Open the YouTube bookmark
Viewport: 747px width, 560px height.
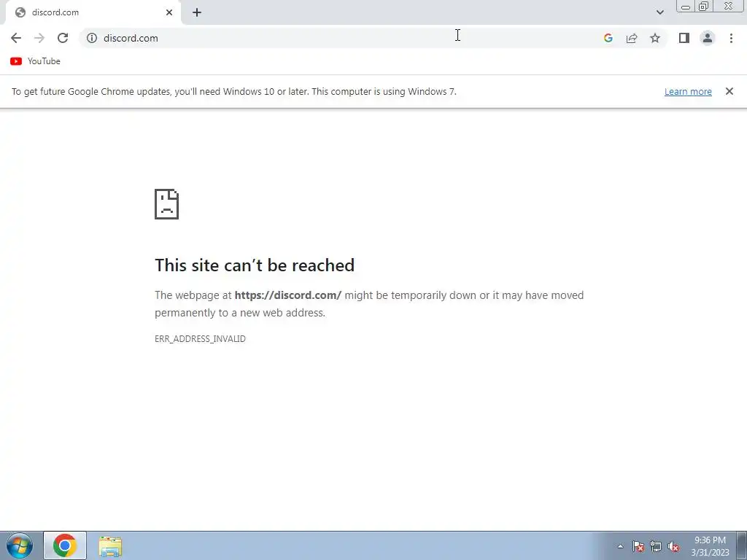(35, 61)
